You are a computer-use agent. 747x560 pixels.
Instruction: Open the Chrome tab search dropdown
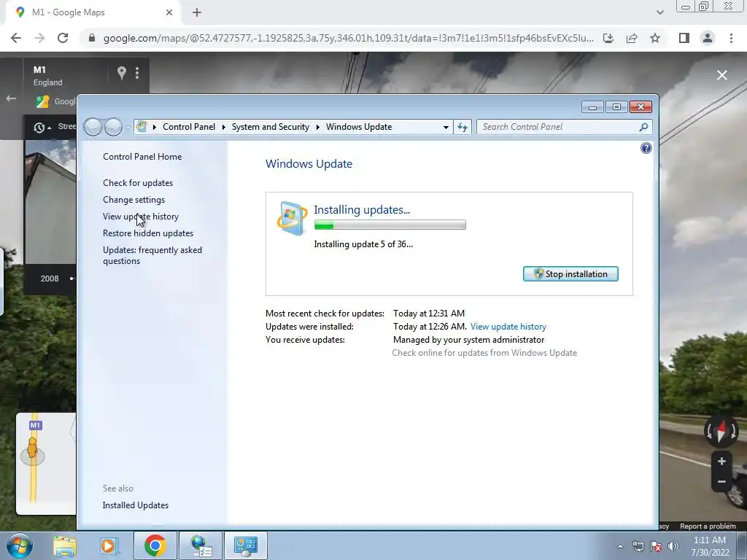659,12
